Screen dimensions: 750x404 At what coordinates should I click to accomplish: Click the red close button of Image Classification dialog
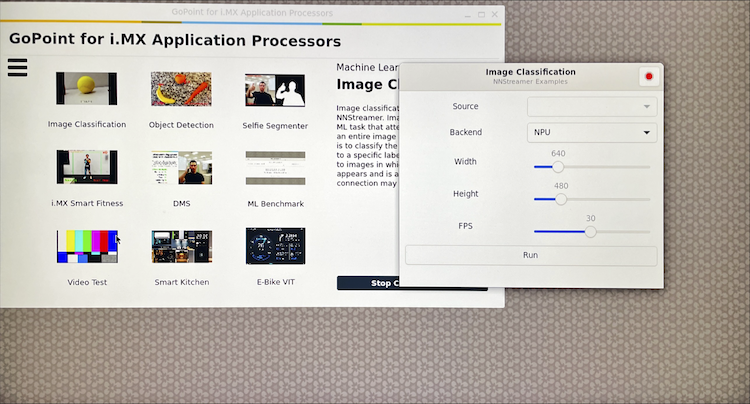tap(649, 76)
